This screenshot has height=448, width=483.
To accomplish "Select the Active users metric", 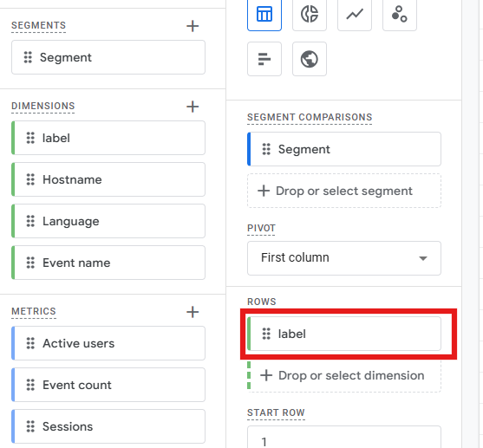I will tap(108, 343).
